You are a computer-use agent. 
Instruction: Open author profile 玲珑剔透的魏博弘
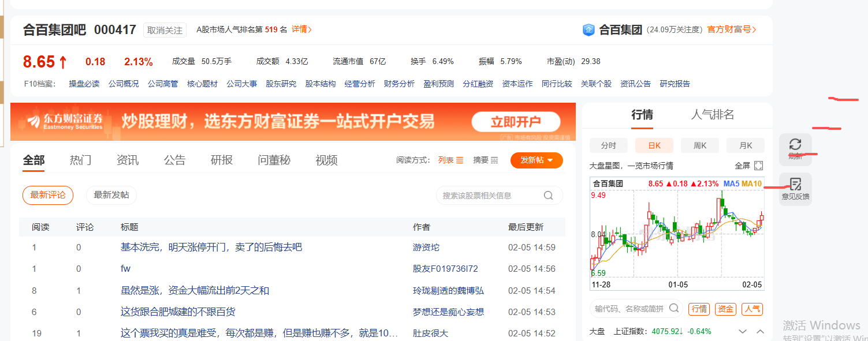[x=448, y=290]
